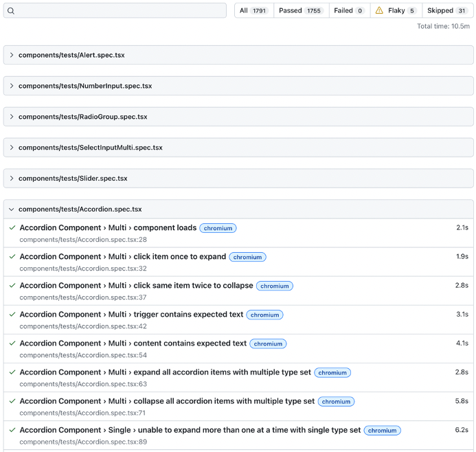Click file path Accordion.spec.tsx:28

[x=83, y=240]
